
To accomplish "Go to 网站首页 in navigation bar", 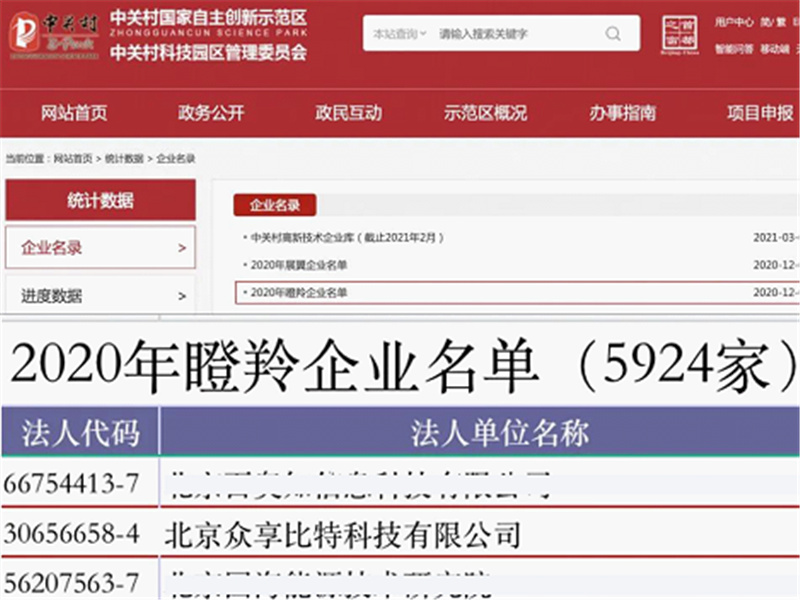I will pyautogui.click(x=74, y=113).
